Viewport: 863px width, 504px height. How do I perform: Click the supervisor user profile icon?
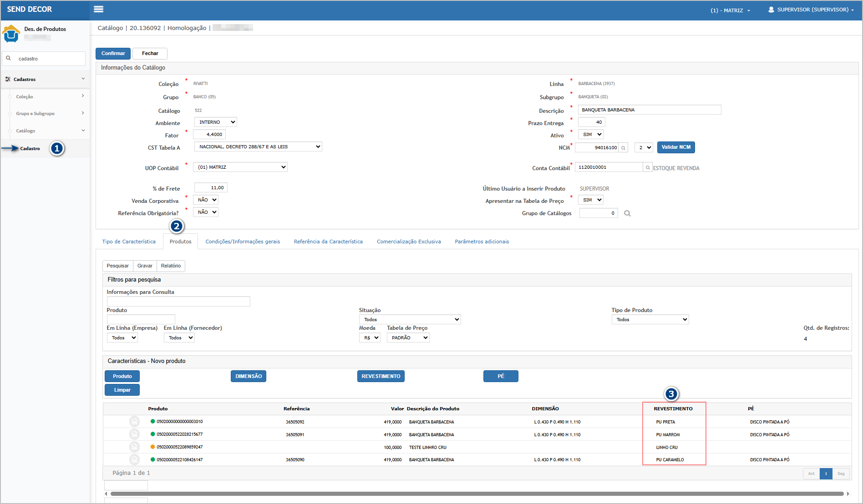coord(771,10)
